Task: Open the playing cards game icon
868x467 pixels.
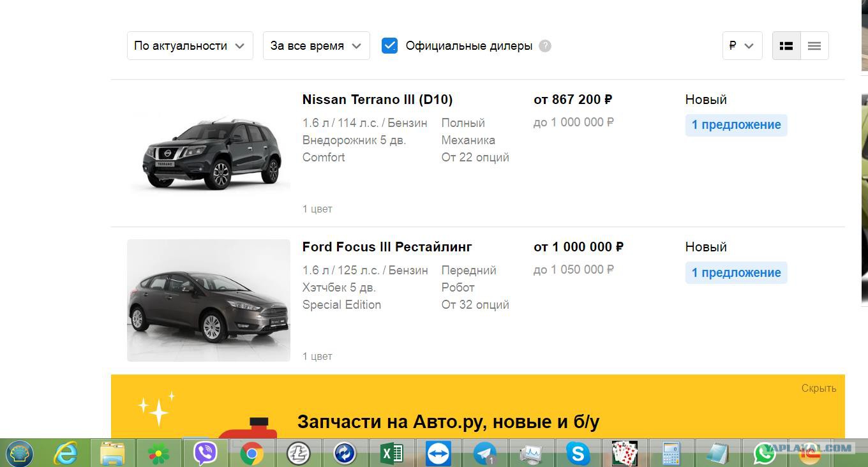Action: point(624,454)
